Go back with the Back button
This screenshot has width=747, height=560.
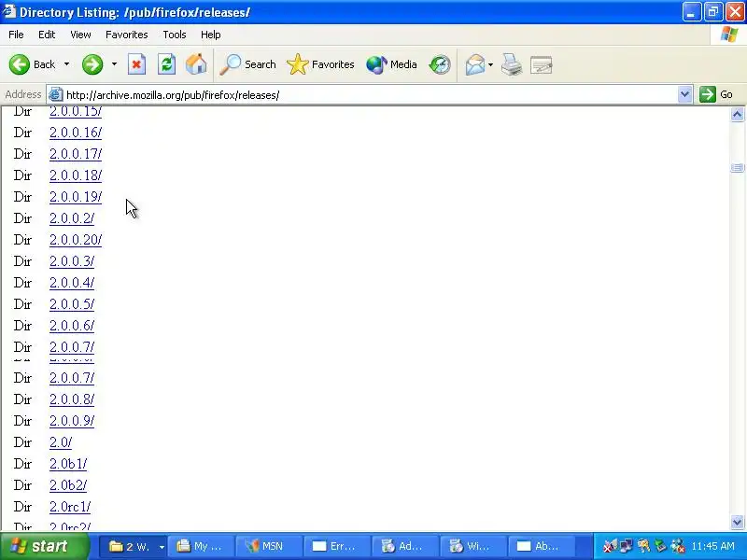point(32,64)
